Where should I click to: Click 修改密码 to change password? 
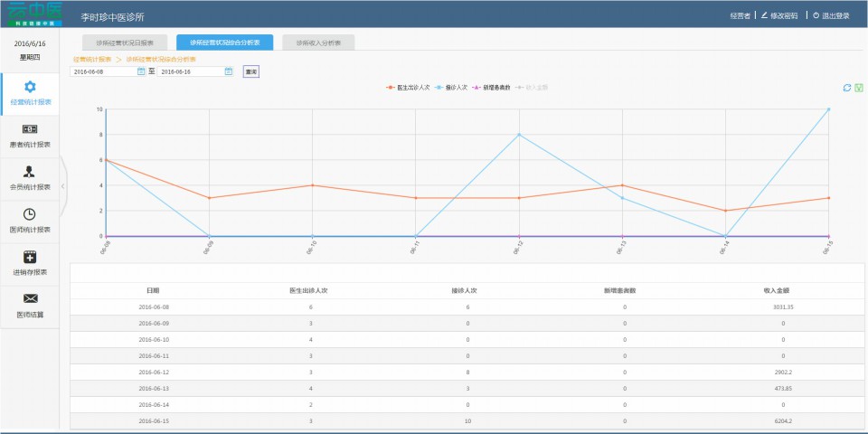(x=779, y=16)
